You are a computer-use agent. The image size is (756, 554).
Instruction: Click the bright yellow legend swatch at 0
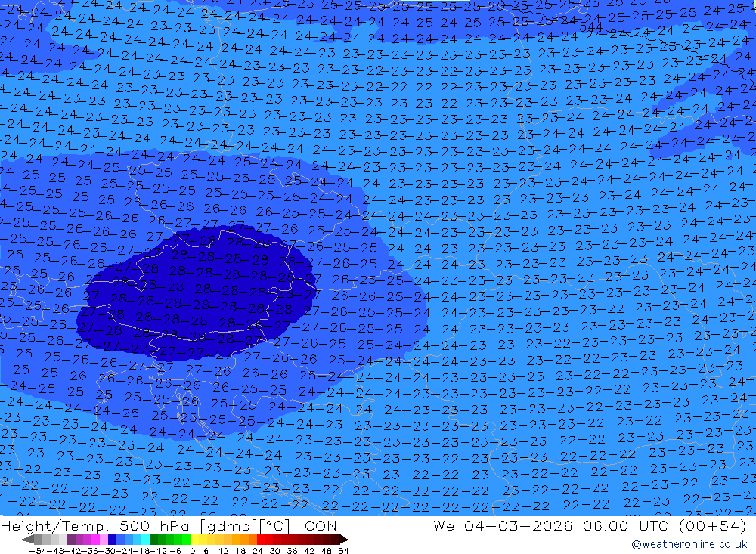[x=195, y=539]
